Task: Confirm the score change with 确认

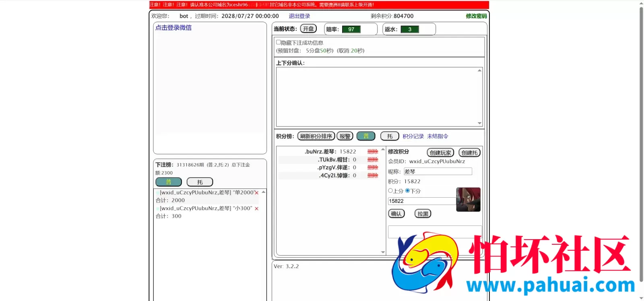Action: point(396,214)
